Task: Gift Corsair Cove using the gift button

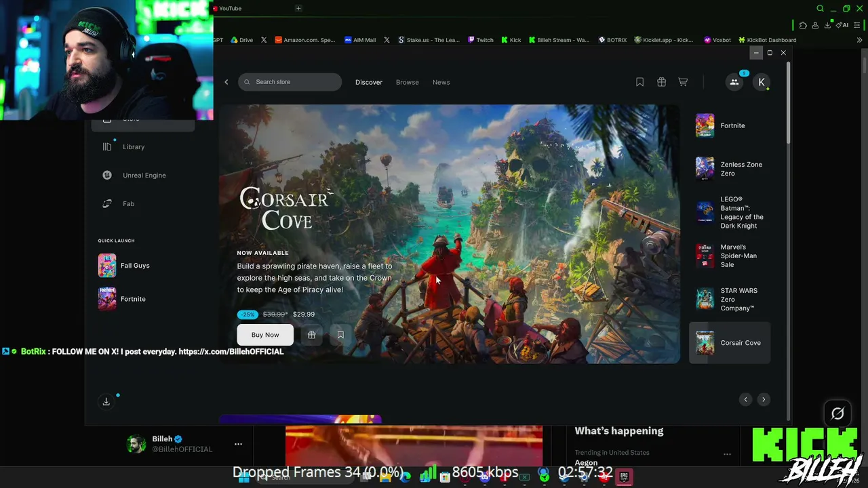Action: [312, 335]
